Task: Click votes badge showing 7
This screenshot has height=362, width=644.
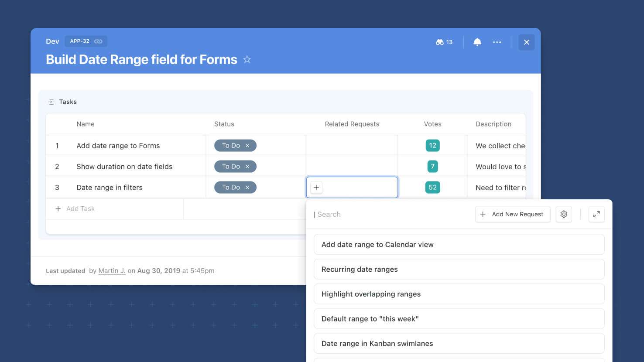Action: (432, 167)
